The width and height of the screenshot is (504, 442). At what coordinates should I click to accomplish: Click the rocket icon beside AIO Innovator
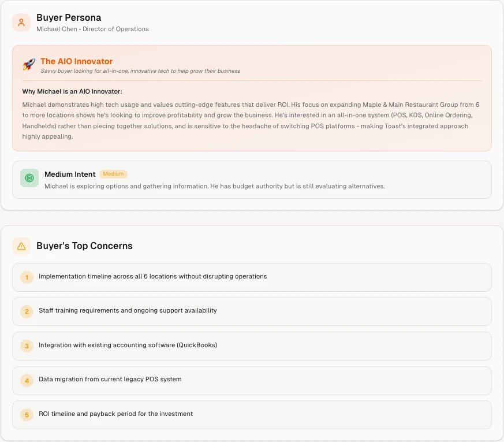click(x=29, y=64)
